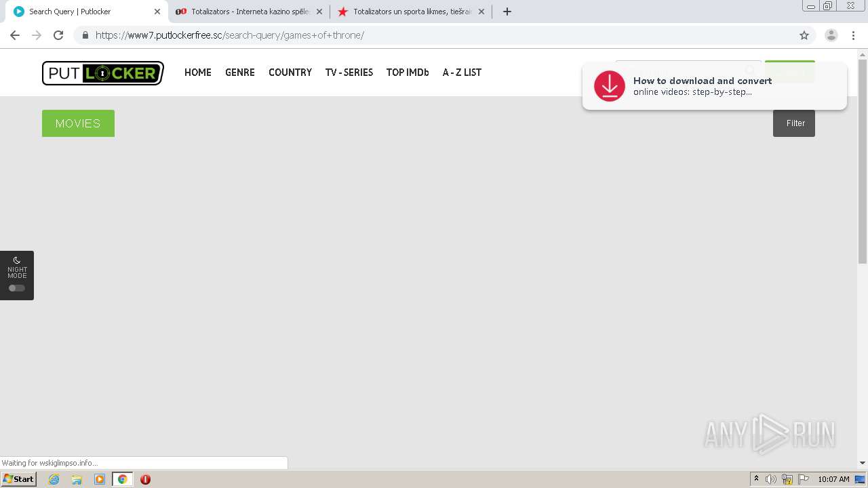
Task: Click the volume speaker tray icon
Action: tap(771, 479)
